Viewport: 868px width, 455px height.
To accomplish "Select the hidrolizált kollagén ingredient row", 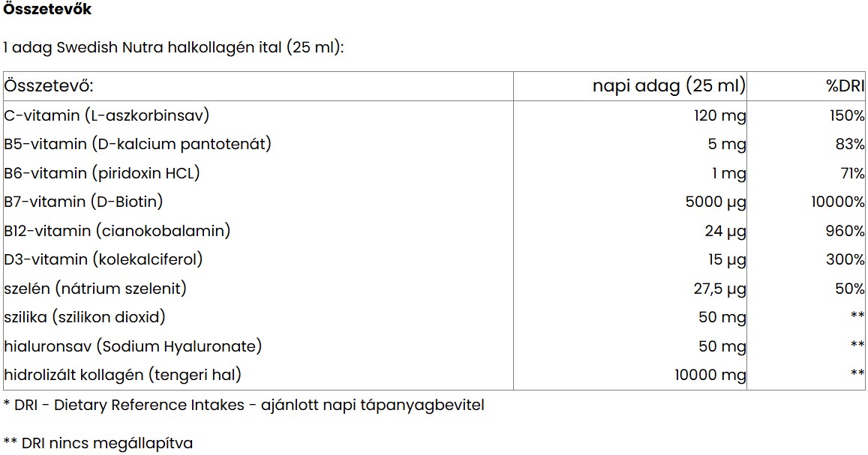I will [x=122, y=375].
